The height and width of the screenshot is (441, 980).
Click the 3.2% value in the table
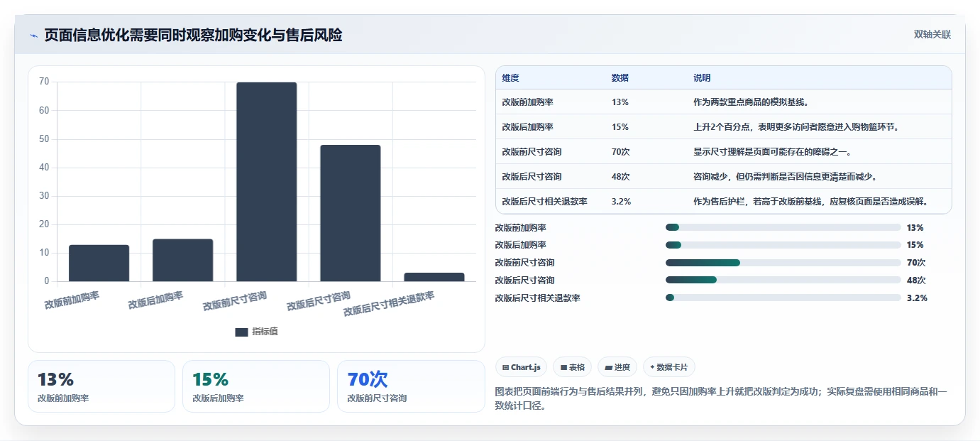pos(622,202)
